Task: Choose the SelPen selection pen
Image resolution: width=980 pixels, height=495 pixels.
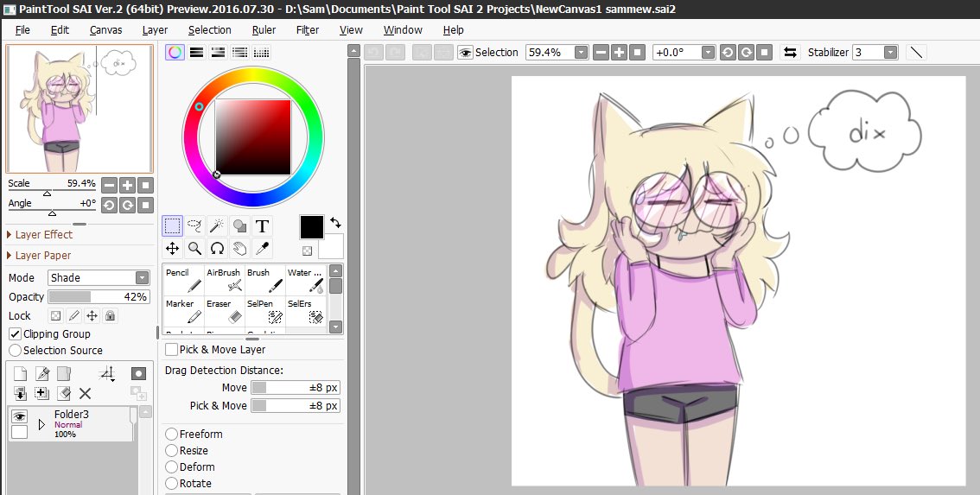Action: tap(264, 311)
